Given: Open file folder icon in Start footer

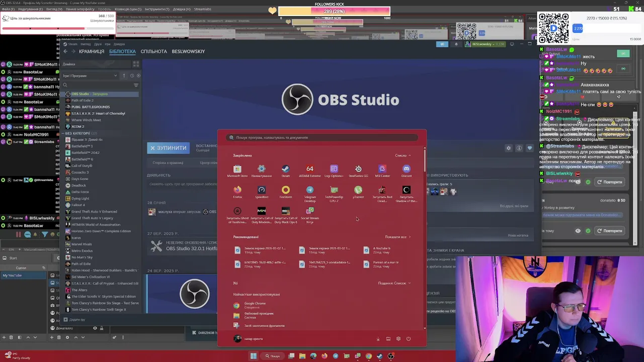Looking at the screenshot, I should (388, 339).
